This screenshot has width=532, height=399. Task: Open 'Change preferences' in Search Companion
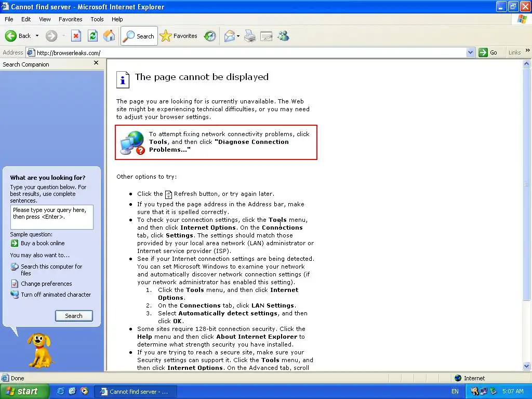[x=46, y=284]
